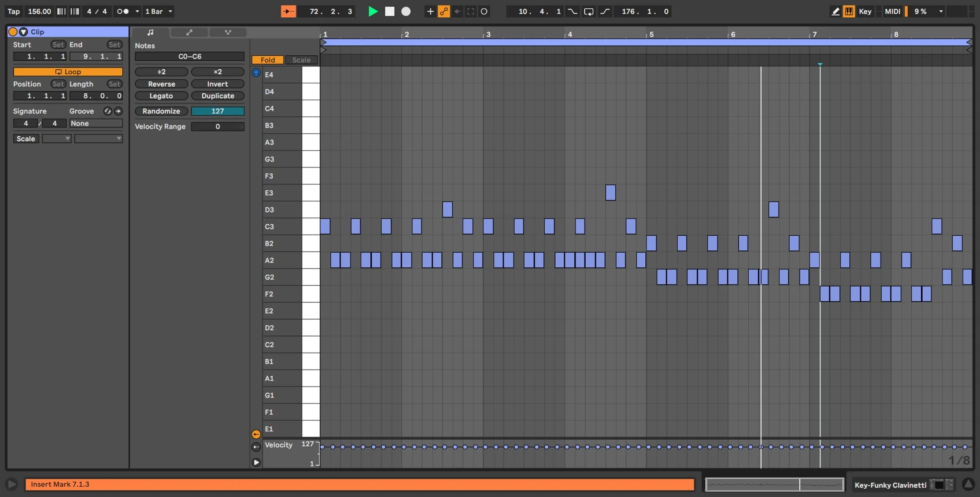Toggle the Automation Arm chain icon
This screenshot has width=980, height=497.
click(x=444, y=11)
